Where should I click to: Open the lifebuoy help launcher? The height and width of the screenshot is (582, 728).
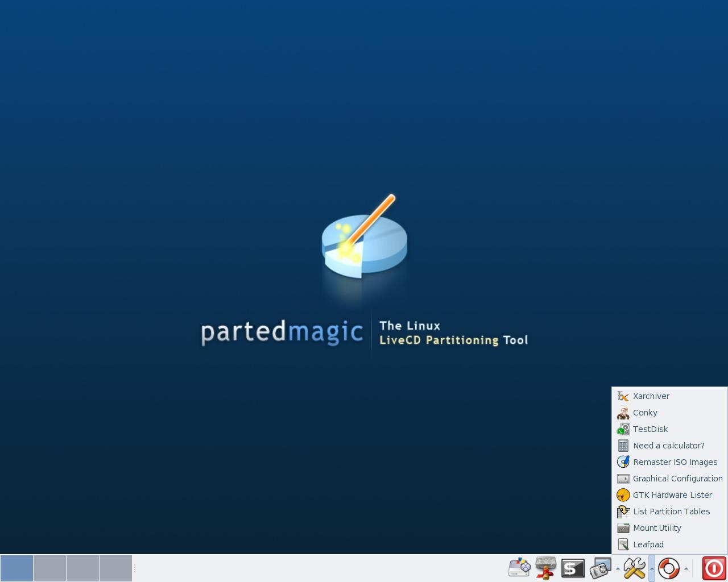click(669, 568)
